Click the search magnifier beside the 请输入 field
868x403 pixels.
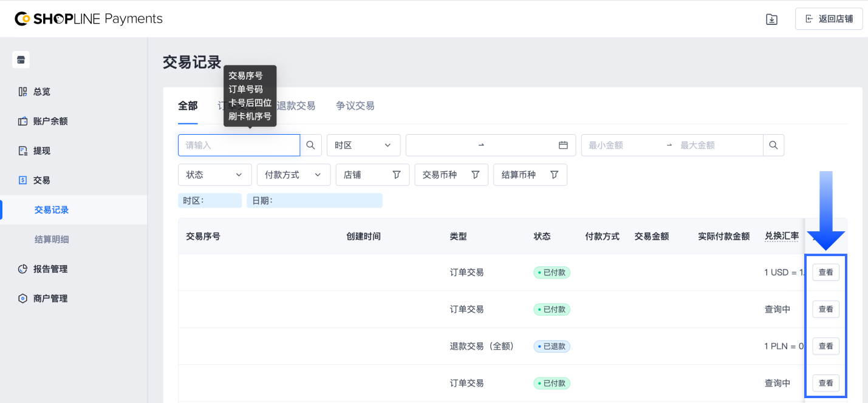(x=310, y=145)
